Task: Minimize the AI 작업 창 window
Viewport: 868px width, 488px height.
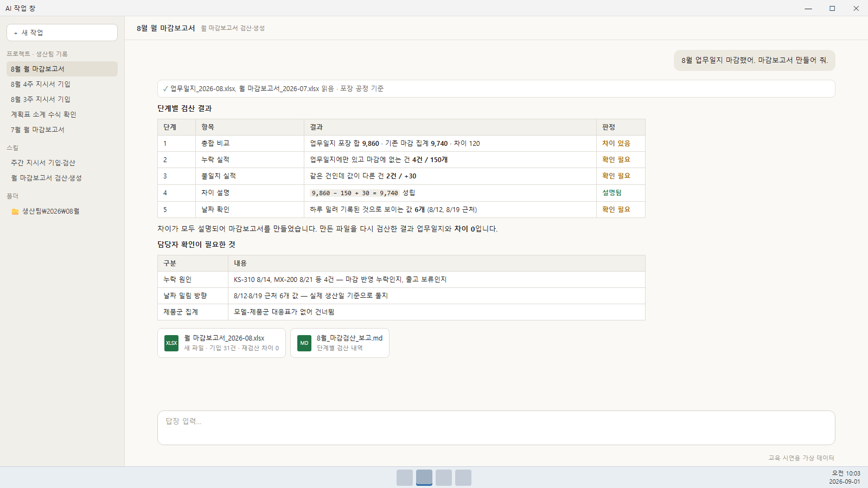Action: (808, 8)
